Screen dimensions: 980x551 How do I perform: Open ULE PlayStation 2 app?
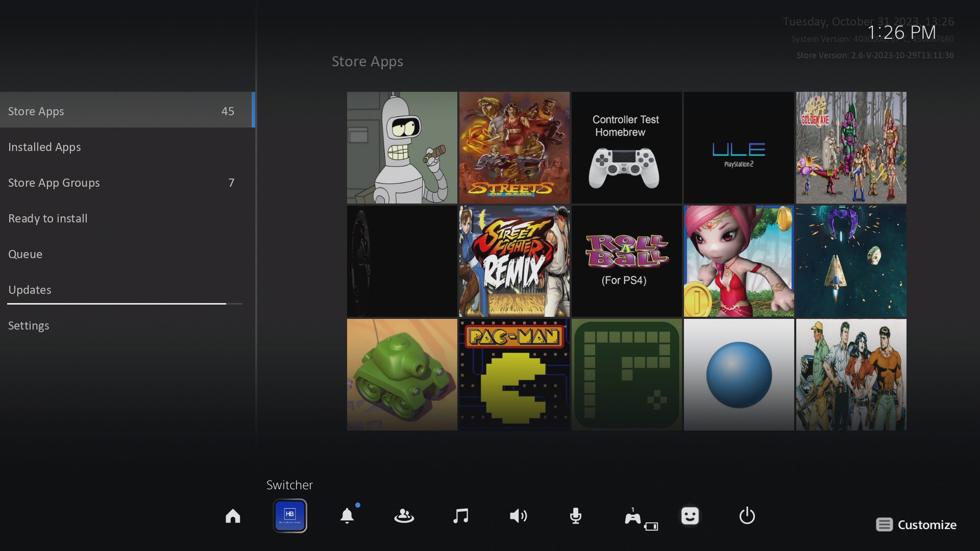point(739,147)
